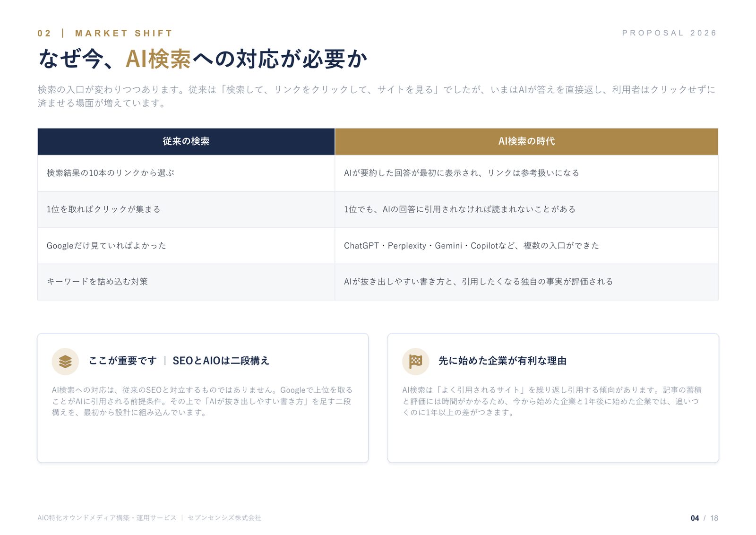The height and width of the screenshot is (535, 756).
Task: Select cell '検索結果の10本のリンクから選ぶ'
Action: pyautogui.click(x=186, y=173)
